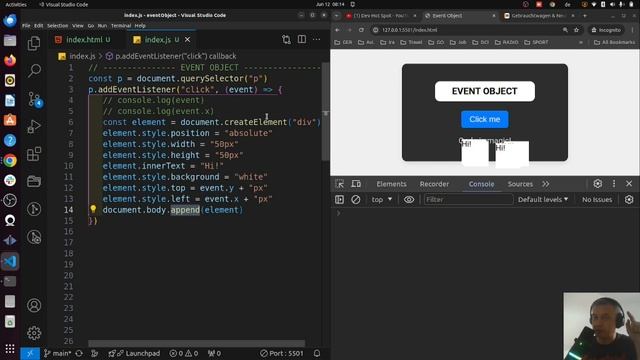
Task: Open the top context dropdown in console
Action: coord(382,200)
